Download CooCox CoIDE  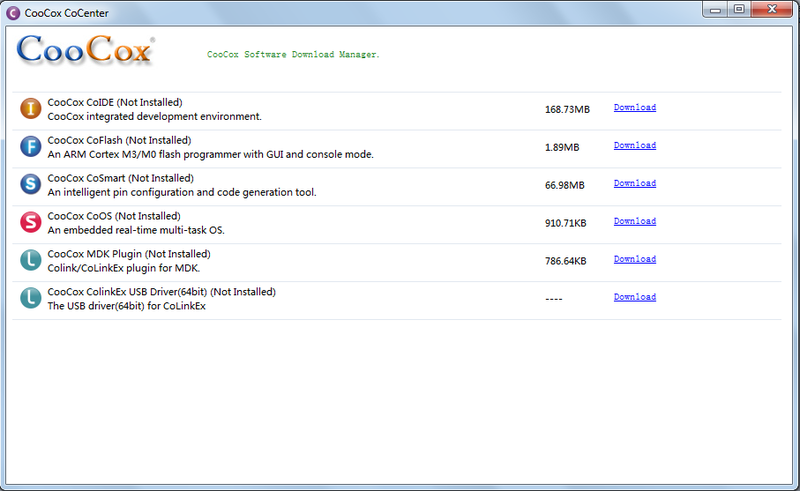pos(634,107)
